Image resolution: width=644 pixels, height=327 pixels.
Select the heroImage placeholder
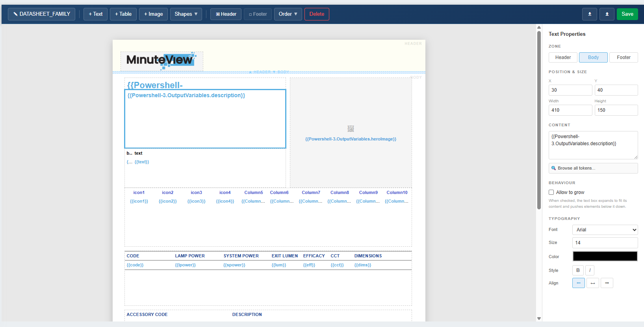[351, 132]
